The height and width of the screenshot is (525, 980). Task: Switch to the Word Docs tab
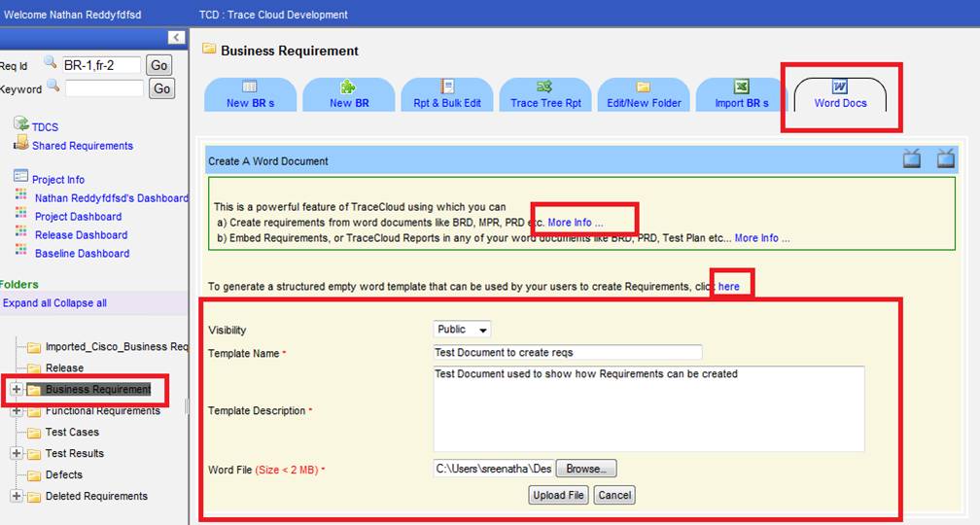point(840,96)
